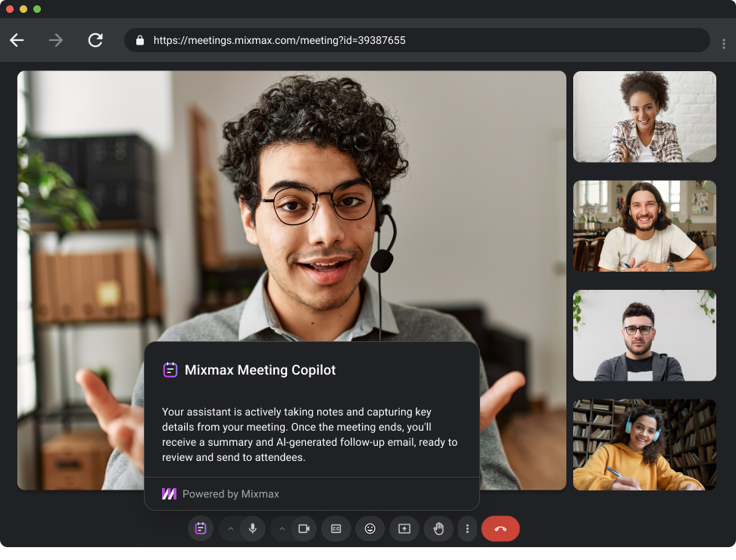Mute the microphone
This screenshot has width=736, height=560.
pos(253,528)
